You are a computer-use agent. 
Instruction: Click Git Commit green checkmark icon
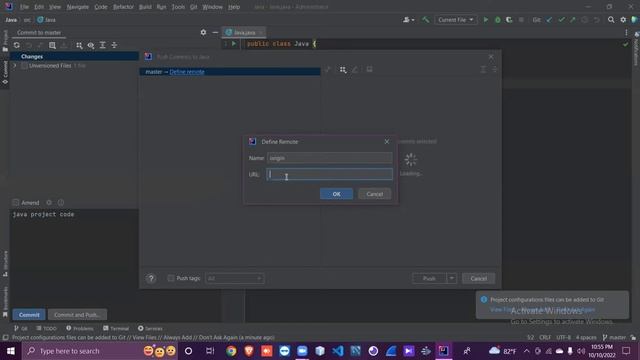[561, 20]
